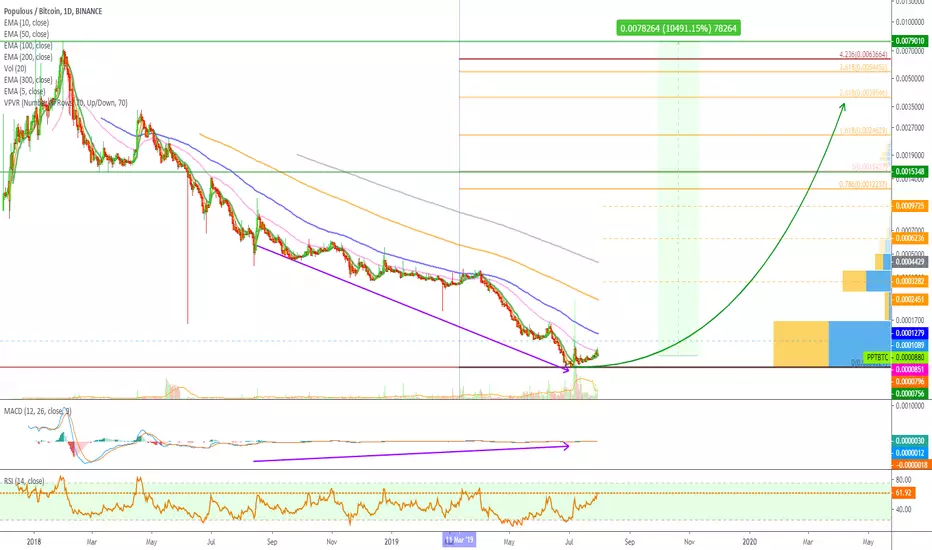Click the magenta 0.0000851 price label
The height and width of the screenshot is (550, 932).
910,369
